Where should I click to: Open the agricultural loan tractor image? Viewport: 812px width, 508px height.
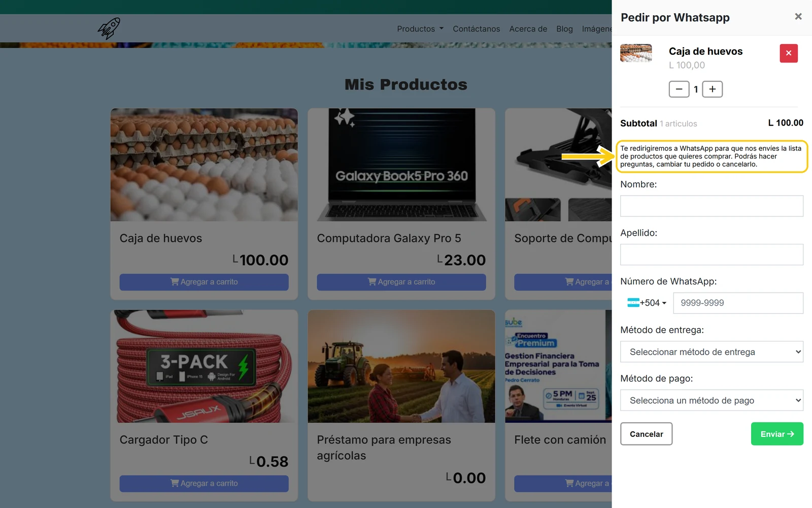tap(401, 366)
